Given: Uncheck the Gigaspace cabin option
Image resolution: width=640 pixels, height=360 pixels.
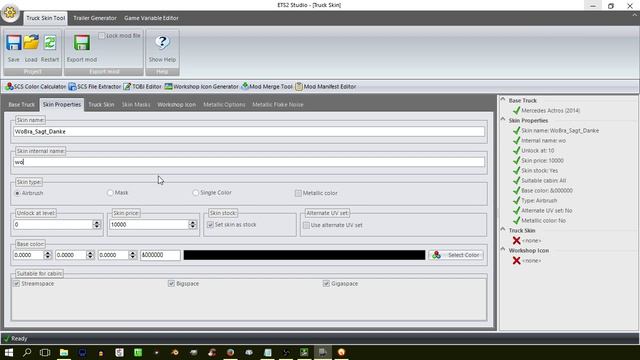Looking at the screenshot, I should coord(326,284).
